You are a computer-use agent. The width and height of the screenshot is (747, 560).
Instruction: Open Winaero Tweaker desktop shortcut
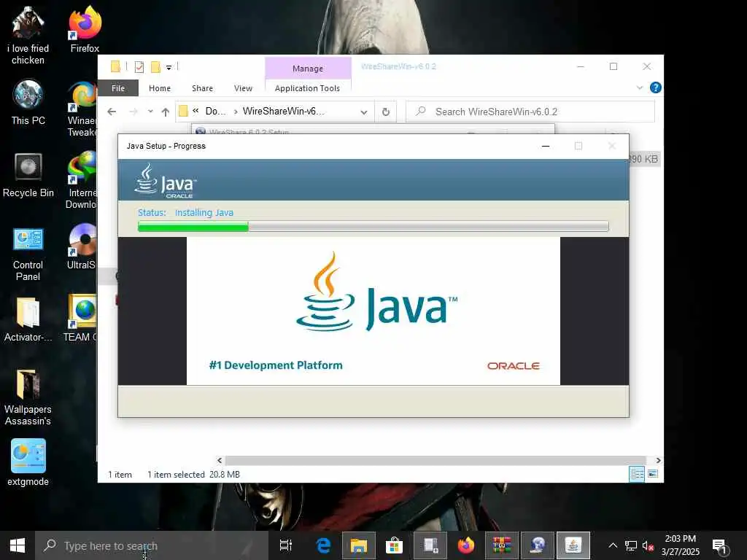tap(82, 109)
